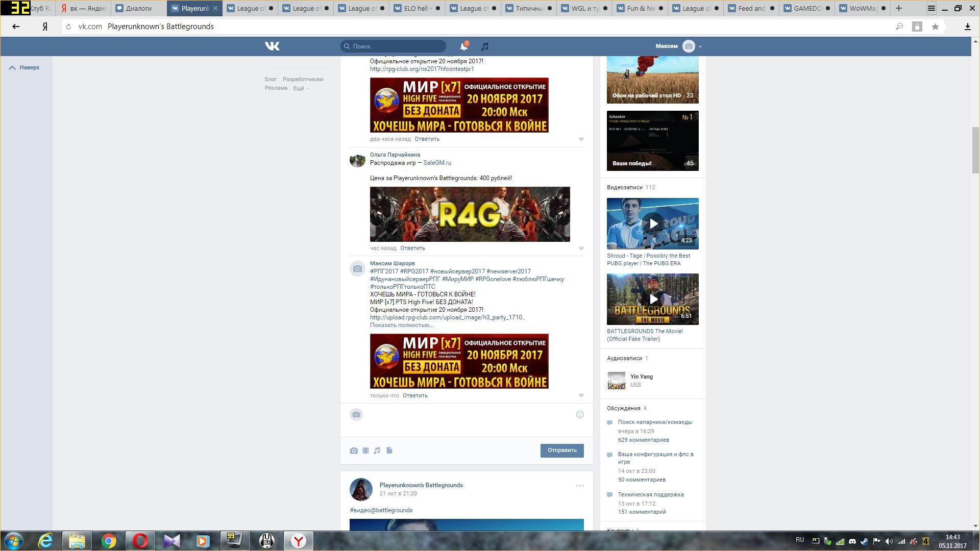This screenshot has height=551, width=980.
Task: Open the Yandex home button
Action: (45, 27)
